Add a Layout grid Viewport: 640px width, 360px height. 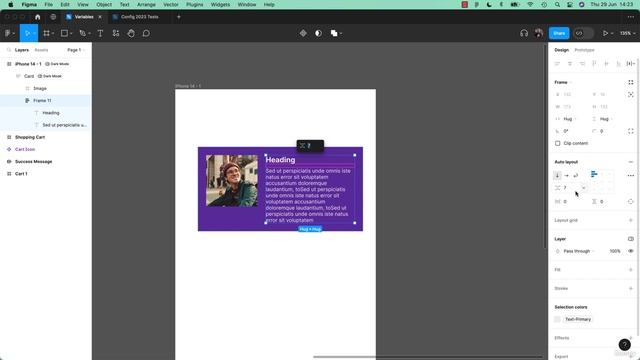631,220
